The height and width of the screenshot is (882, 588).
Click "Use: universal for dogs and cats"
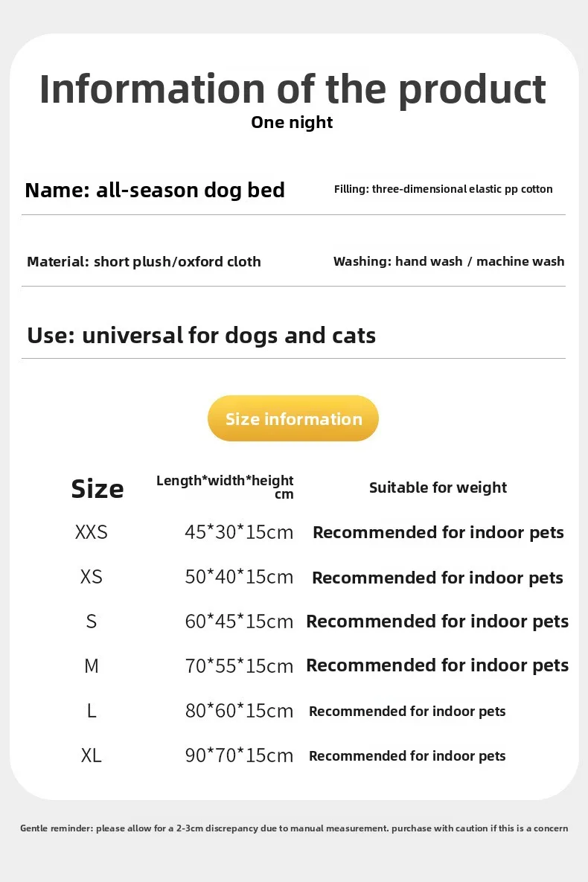tap(201, 335)
